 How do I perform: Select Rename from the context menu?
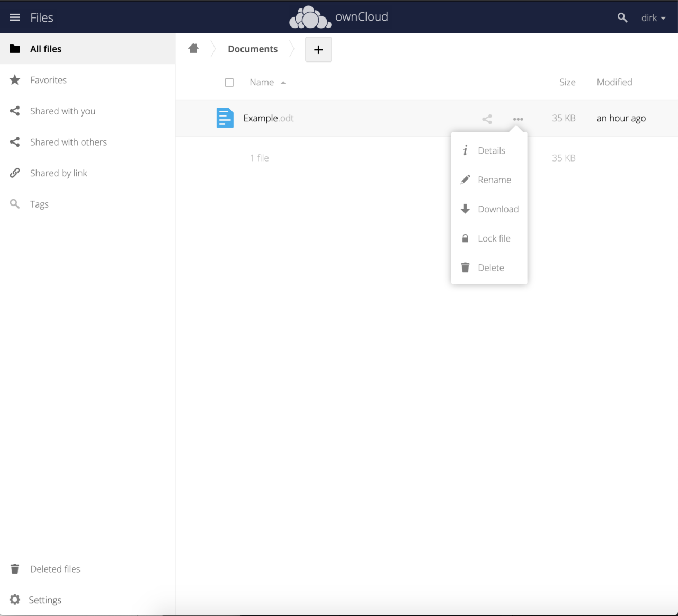(x=494, y=180)
